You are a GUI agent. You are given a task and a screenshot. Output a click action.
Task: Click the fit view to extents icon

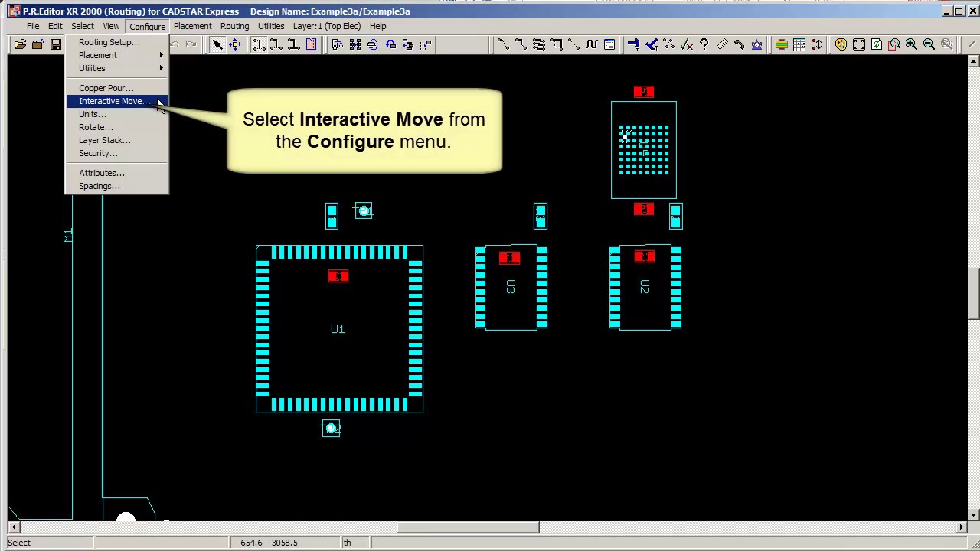click(x=858, y=44)
